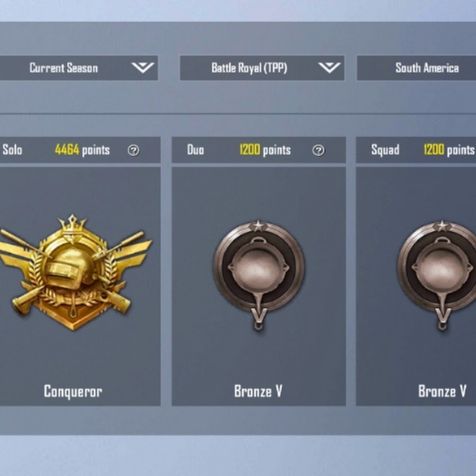This screenshot has width=476, height=476.
Task: Open the Solo rank card panel
Action: [80, 286]
